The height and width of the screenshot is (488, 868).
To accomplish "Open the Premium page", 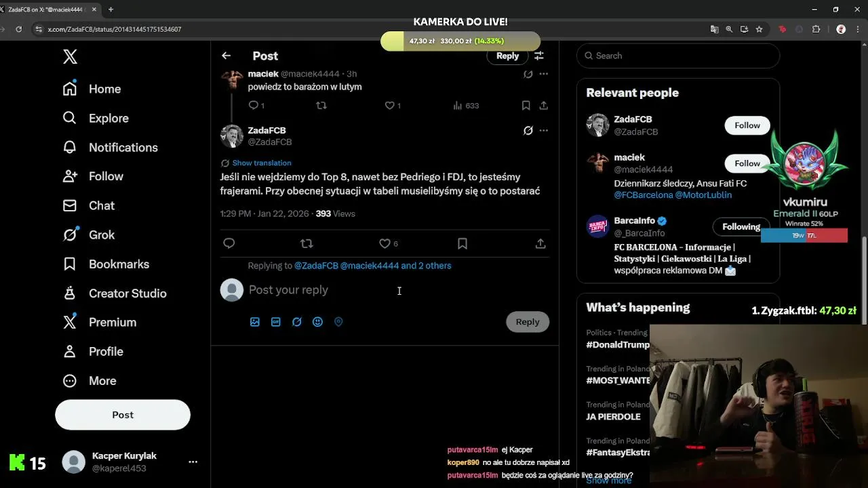I will click(100, 322).
